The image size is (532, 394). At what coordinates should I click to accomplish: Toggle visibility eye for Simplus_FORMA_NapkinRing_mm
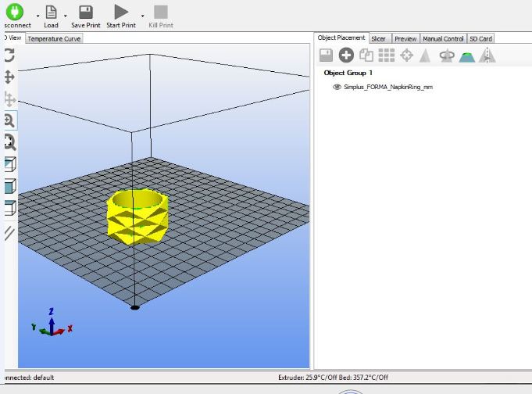(337, 87)
